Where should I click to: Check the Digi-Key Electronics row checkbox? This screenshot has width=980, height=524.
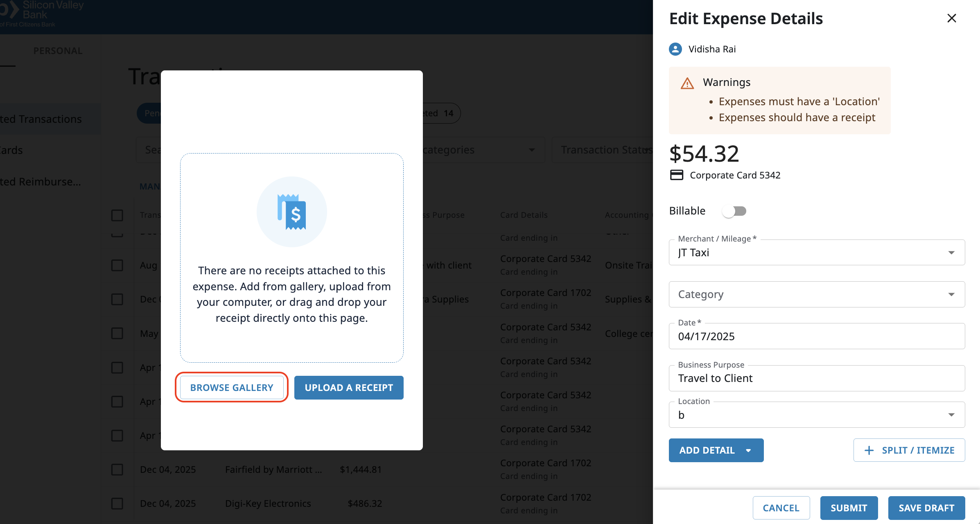click(x=117, y=504)
